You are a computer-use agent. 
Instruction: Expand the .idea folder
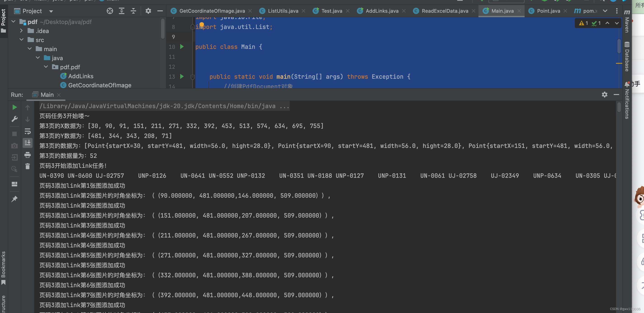pyautogui.click(x=21, y=31)
